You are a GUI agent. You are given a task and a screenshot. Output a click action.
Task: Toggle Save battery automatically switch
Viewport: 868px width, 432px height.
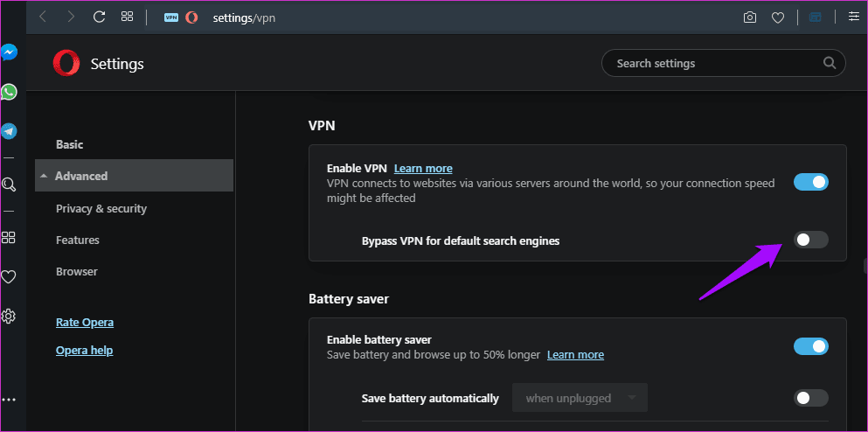(x=811, y=398)
